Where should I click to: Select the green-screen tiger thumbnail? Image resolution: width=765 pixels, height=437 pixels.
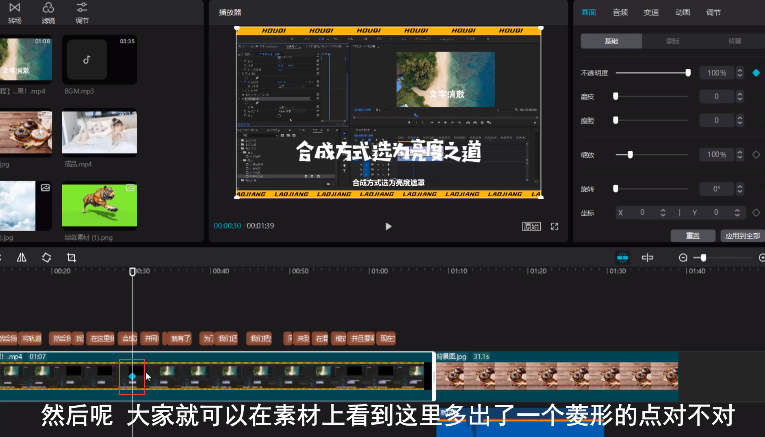coord(99,204)
